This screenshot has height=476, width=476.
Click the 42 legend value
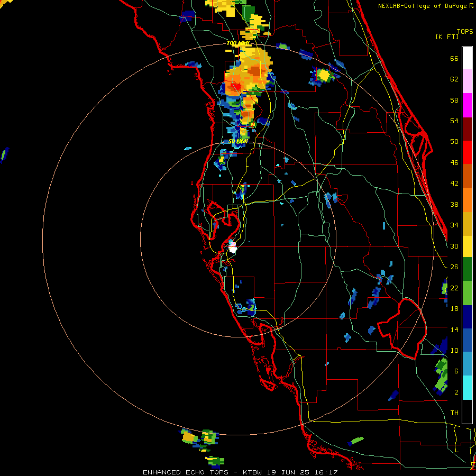(x=454, y=184)
